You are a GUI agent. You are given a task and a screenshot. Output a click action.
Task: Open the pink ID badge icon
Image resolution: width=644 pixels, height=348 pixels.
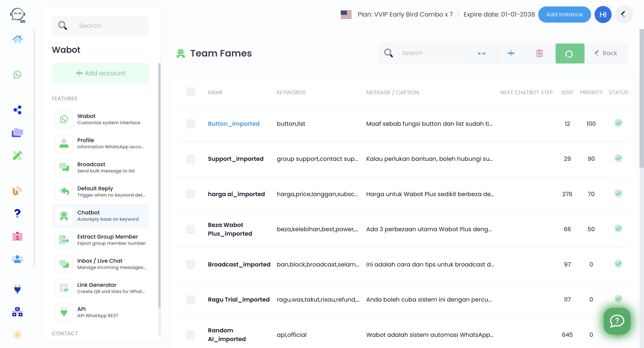tap(17, 236)
